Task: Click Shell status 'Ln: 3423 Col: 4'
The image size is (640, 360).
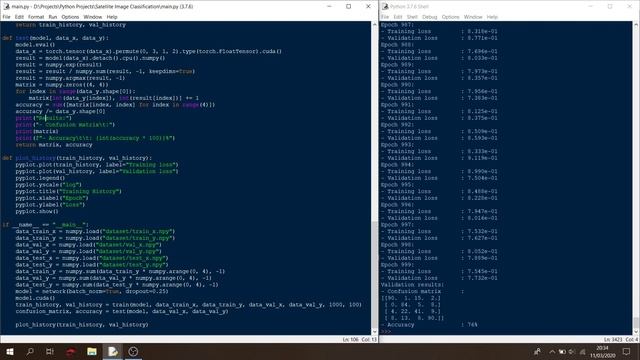Action: (x=620, y=340)
